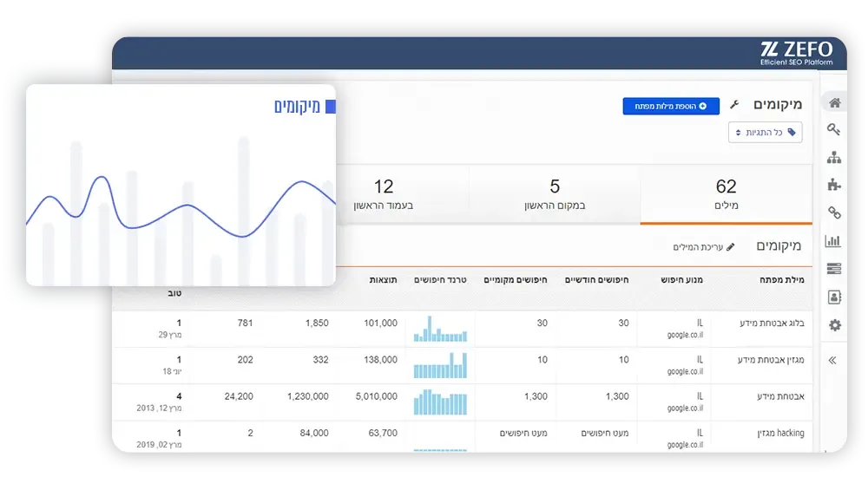868x490 pixels.
Task: Open trend chart for מגזין אבטחת מידע row
Action: coord(440,365)
